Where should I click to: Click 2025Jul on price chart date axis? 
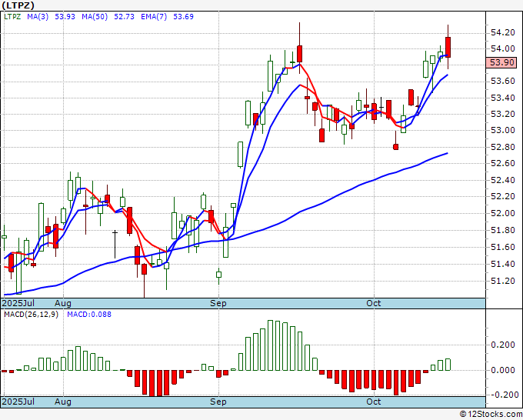tap(18, 303)
